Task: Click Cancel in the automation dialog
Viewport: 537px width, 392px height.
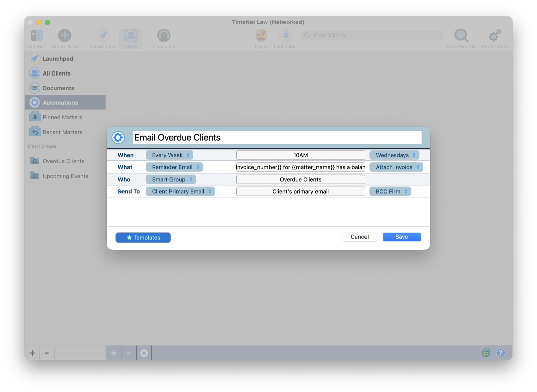Action: (x=360, y=237)
